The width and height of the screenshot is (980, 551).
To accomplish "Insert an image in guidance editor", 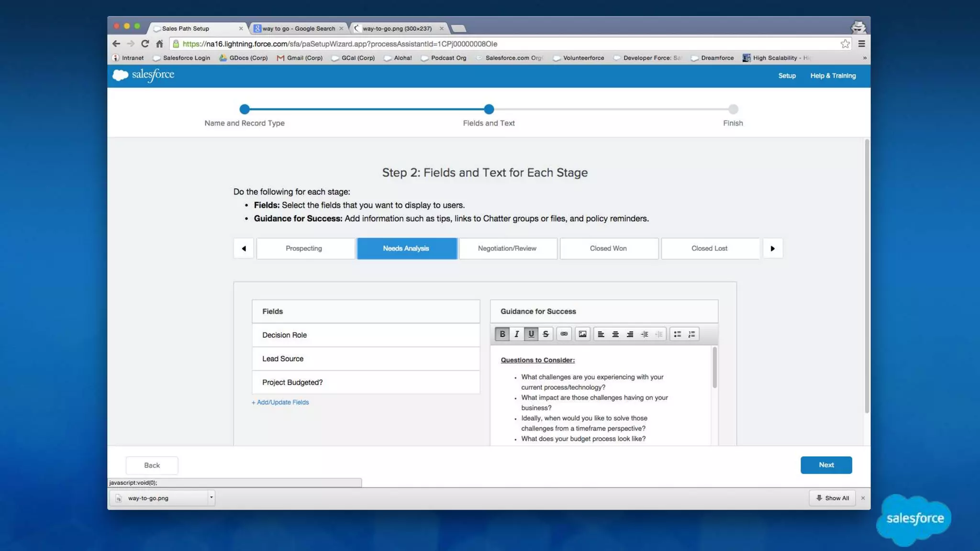I will click(x=582, y=334).
